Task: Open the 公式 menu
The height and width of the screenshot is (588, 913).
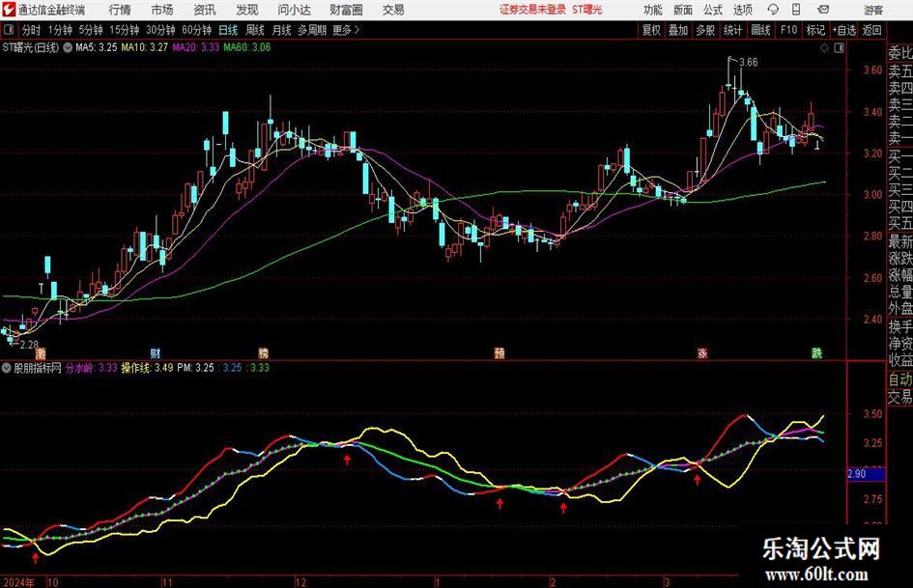Action: click(x=713, y=10)
